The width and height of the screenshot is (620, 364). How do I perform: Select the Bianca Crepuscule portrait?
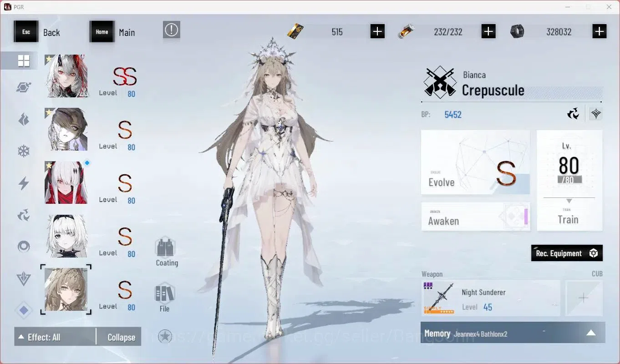click(x=66, y=289)
